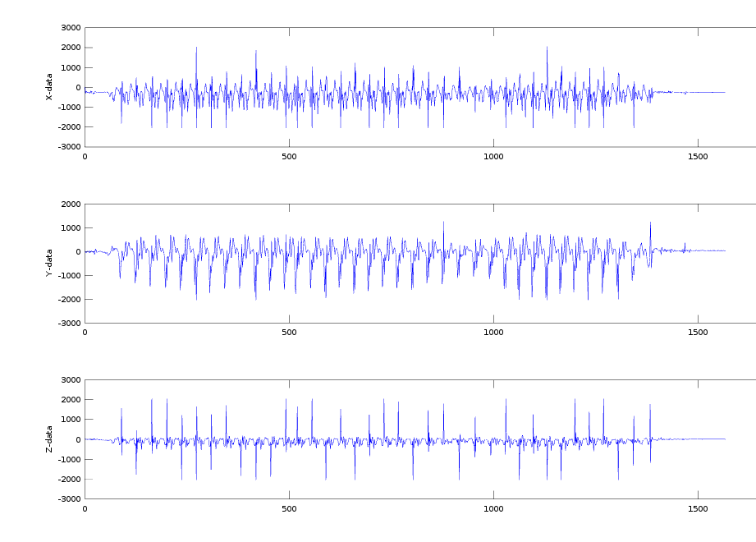Click the -3000 tick label on Y-data plot
This screenshot has height=542, width=756.
click(70, 323)
